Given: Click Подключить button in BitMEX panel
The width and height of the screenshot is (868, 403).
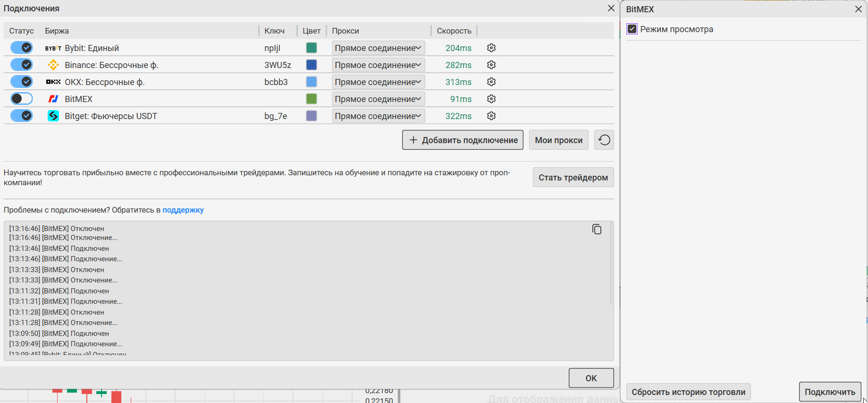Looking at the screenshot, I should (x=830, y=392).
